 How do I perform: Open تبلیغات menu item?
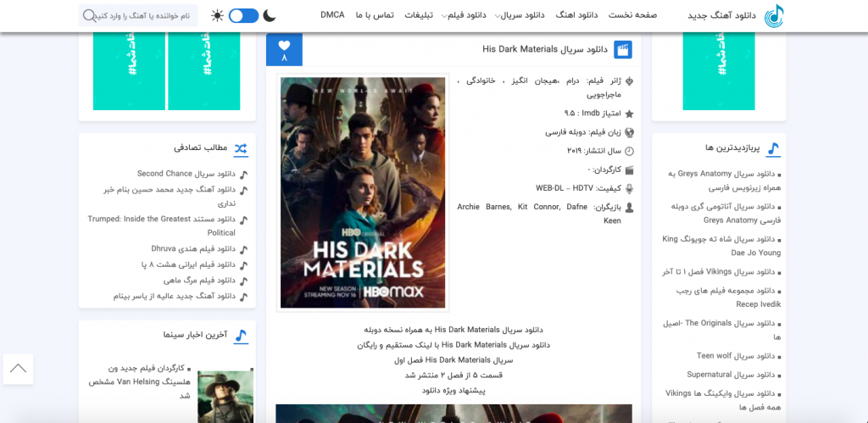(419, 15)
